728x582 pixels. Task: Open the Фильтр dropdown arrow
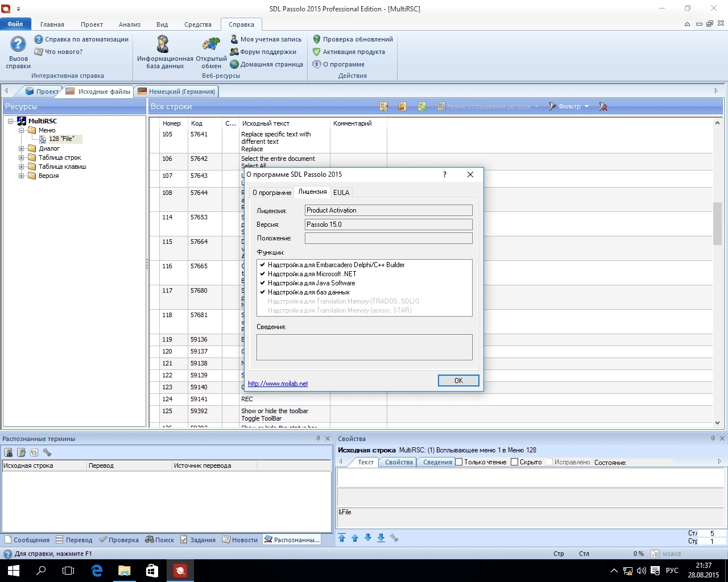coord(586,106)
